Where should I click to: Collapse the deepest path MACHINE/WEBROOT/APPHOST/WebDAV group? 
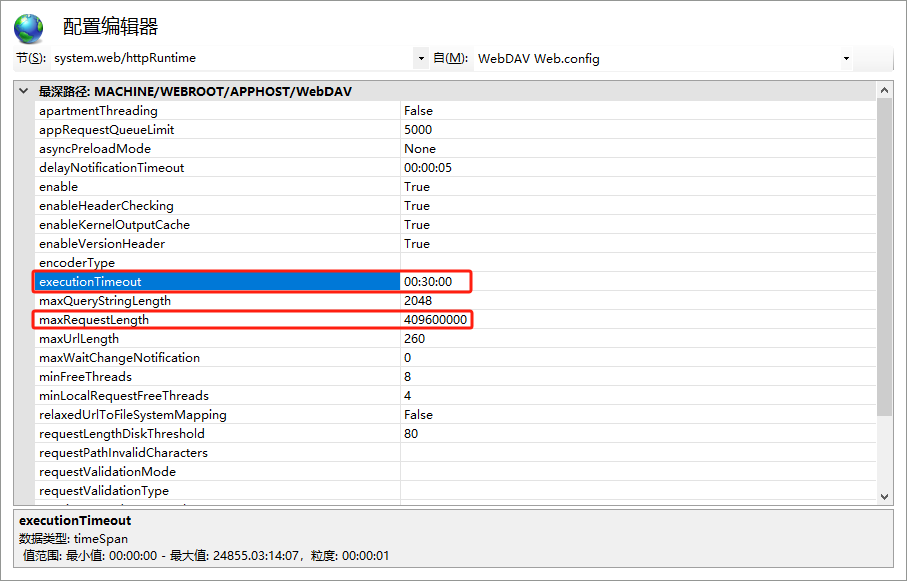(24, 92)
